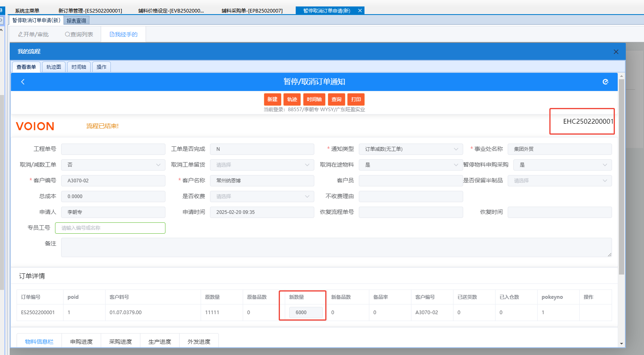644x355 pixels.
Task: Open the 取消在途物料 dropdown
Action: point(411,165)
